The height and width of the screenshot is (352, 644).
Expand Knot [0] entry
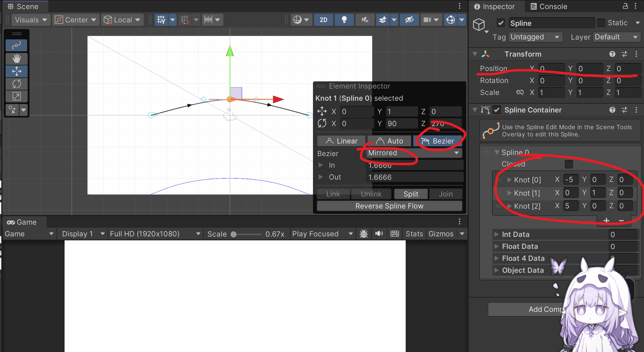509,180
